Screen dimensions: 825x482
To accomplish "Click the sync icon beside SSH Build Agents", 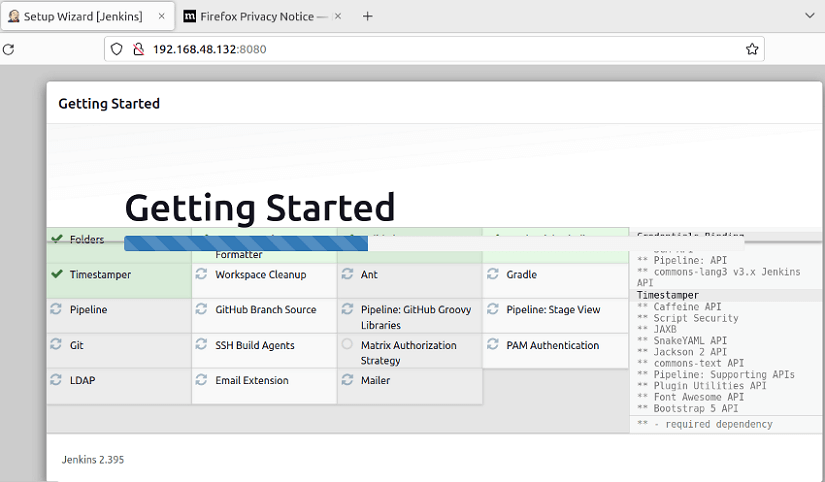I will 202,344.
